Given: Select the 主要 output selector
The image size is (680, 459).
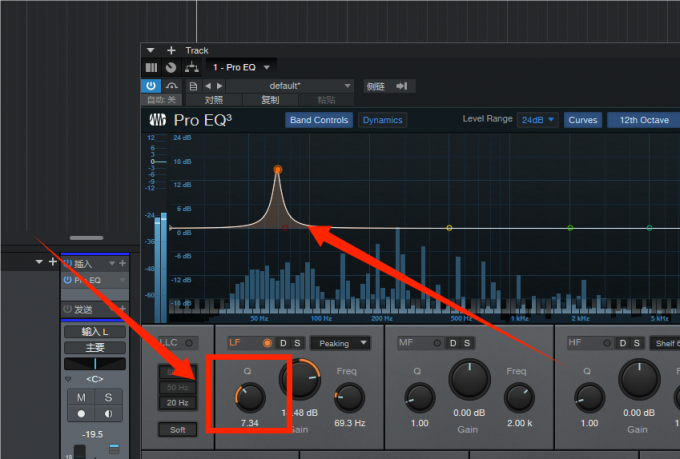Looking at the screenshot, I should [x=95, y=348].
